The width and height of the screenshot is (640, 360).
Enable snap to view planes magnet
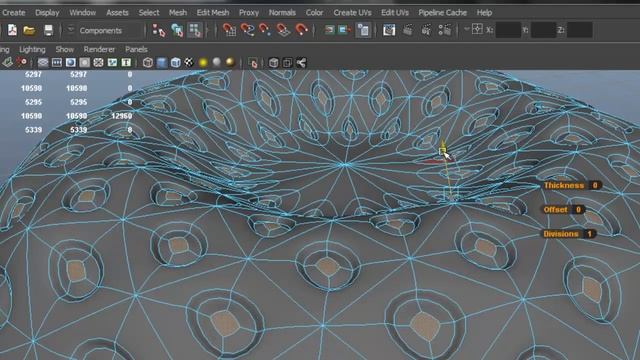283,30
